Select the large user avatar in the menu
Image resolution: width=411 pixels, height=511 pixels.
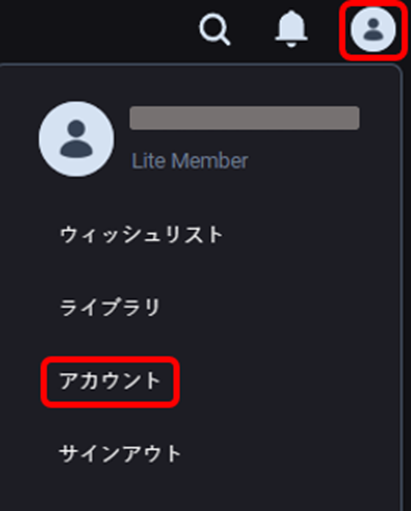76,139
